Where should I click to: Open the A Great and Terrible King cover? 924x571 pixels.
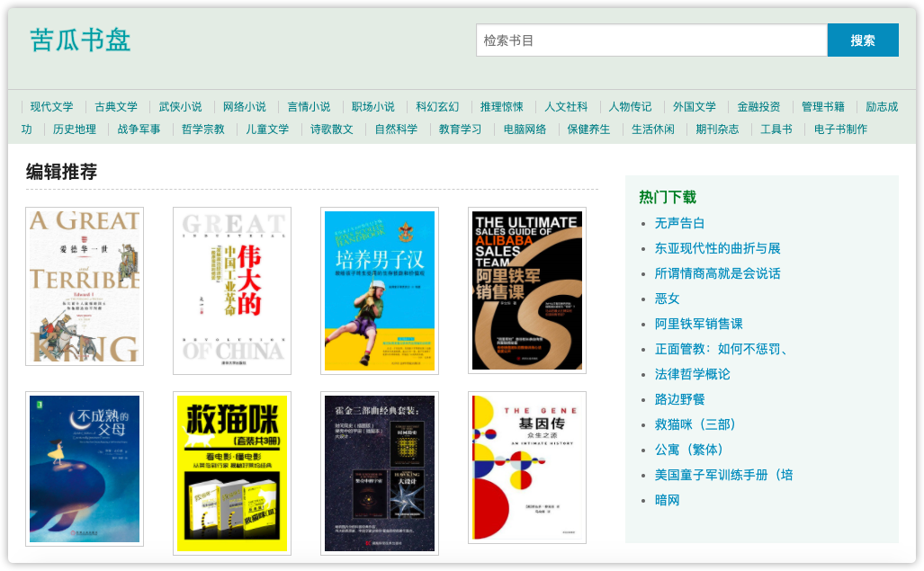[85, 286]
